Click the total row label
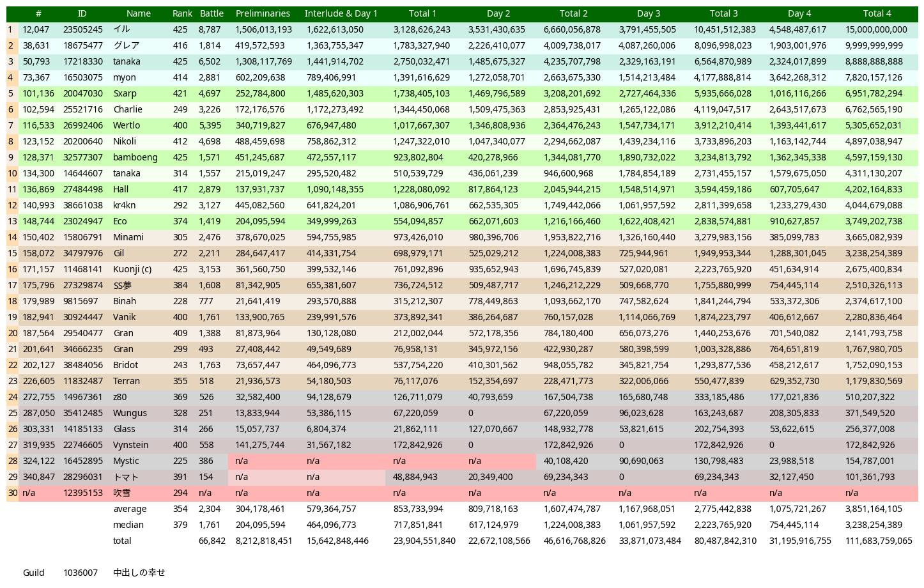Viewport: 924px width, 588px height. click(x=122, y=541)
